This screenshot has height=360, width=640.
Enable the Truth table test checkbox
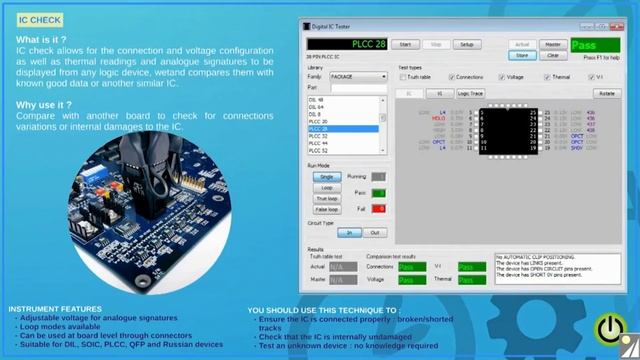pyautogui.click(x=403, y=77)
